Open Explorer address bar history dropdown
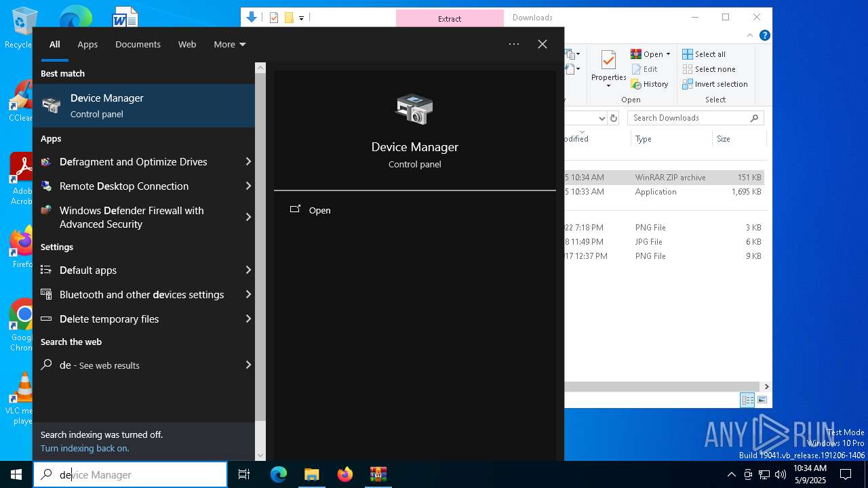 (x=601, y=118)
